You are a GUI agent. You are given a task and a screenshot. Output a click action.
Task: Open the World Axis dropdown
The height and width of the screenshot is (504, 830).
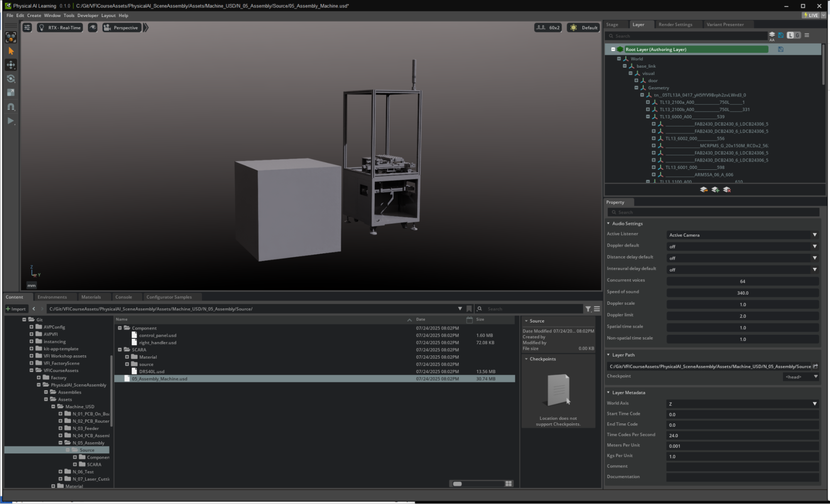click(x=742, y=404)
